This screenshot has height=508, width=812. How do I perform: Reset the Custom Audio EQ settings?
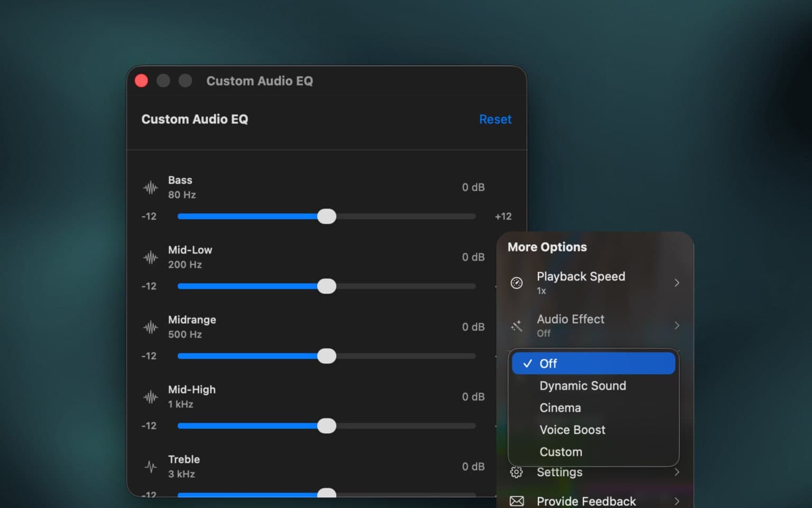click(x=495, y=119)
